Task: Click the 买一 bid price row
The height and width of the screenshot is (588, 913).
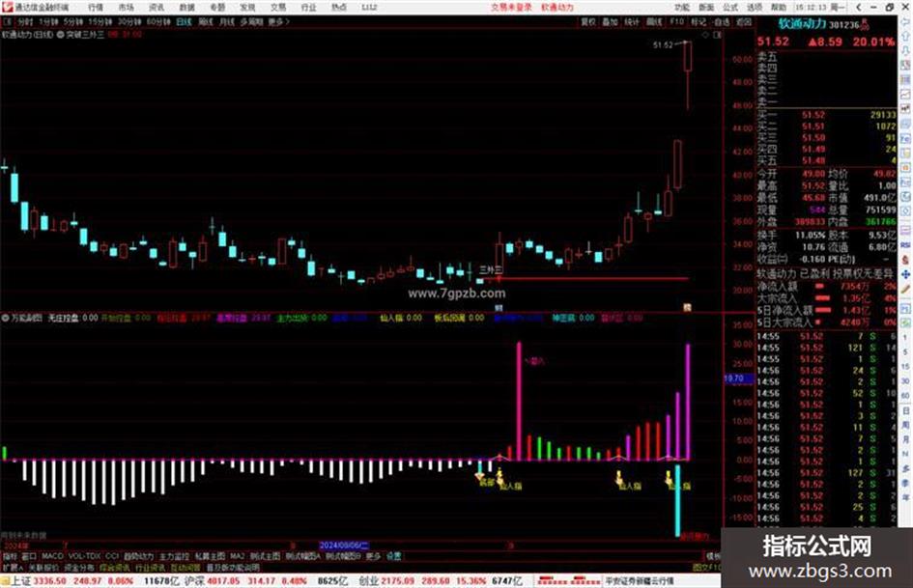Action: (827, 115)
